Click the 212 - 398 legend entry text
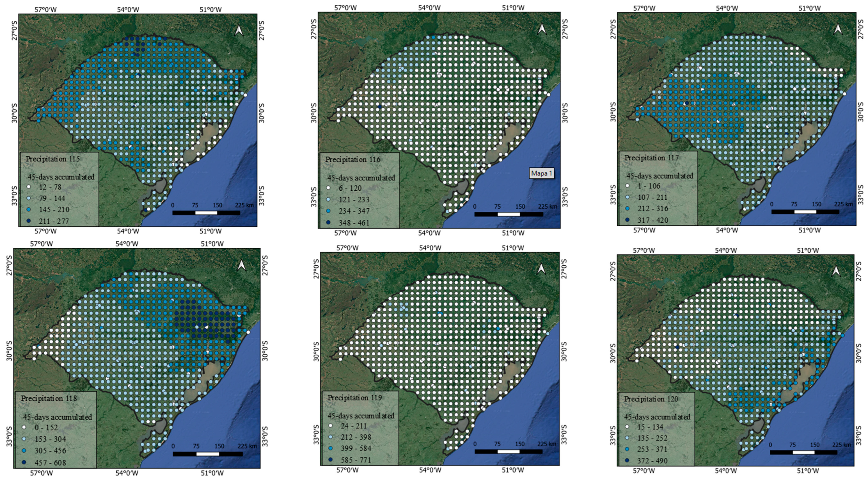The height and width of the screenshot is (481, 868). point(356,437)
